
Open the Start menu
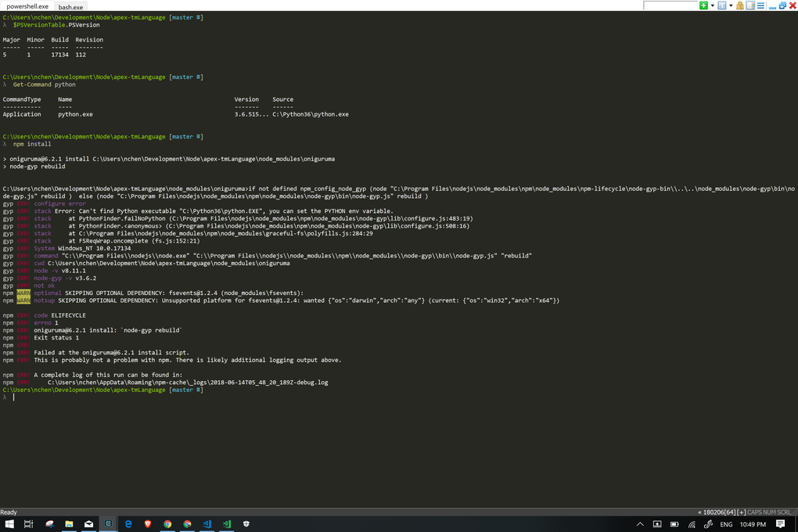coord(9,524)
